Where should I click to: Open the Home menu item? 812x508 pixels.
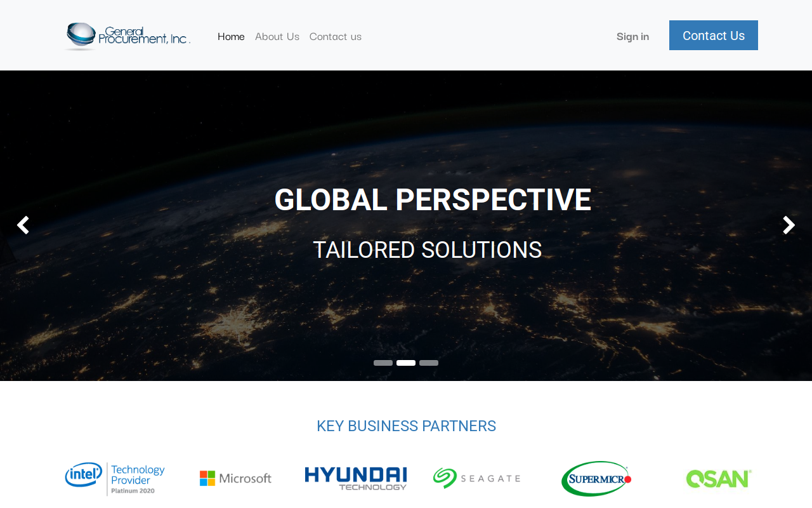231,36
